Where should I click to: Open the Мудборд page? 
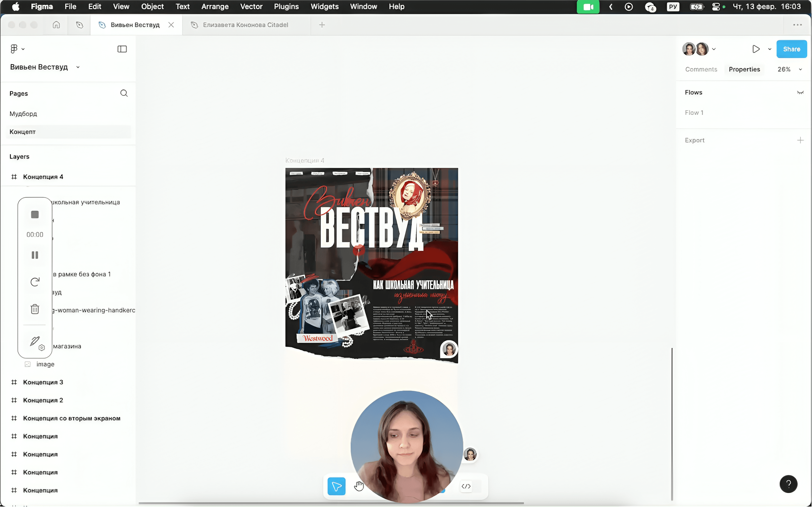(23, 114)
